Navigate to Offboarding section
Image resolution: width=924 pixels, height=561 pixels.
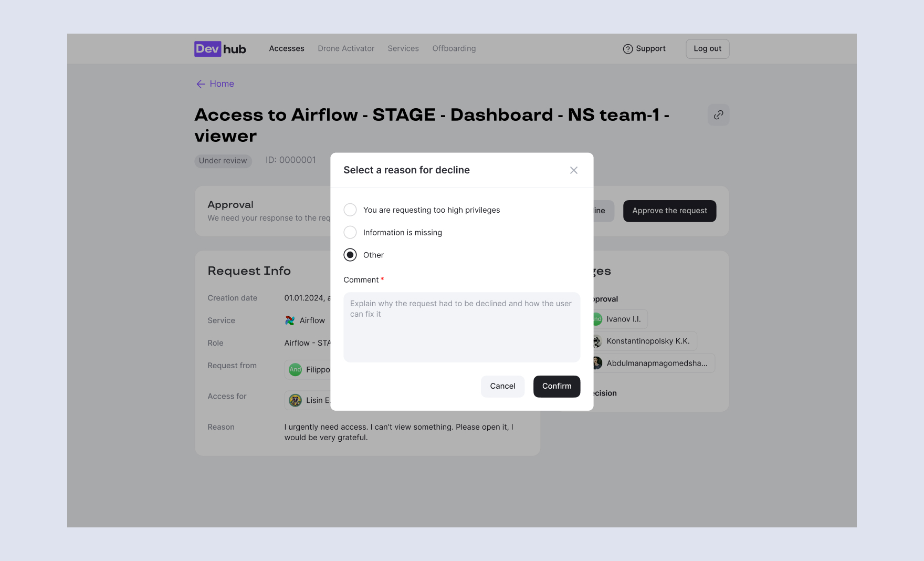454,49
